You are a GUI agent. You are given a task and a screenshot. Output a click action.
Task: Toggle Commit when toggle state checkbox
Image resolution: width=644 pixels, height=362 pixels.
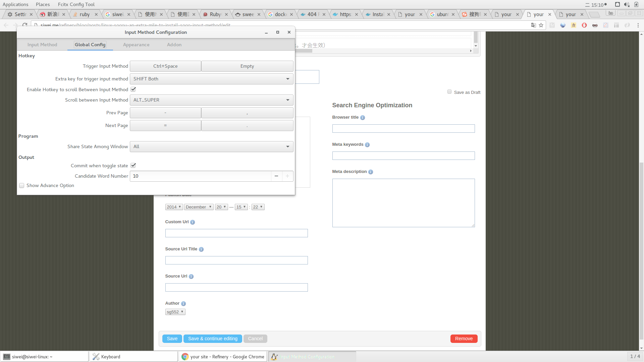coord(133,165)
